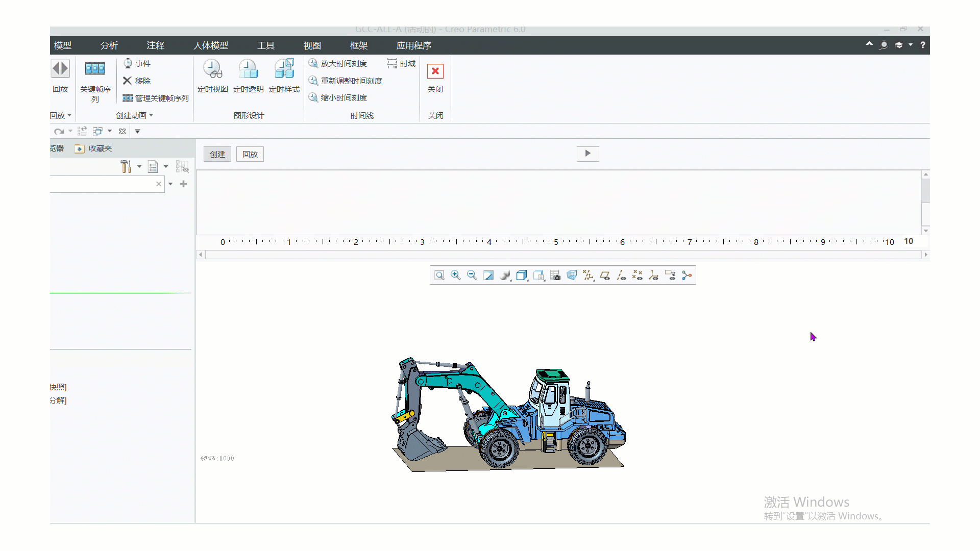Click the three-node connection icon in graphics toolbar
The width and height of the screenshot is (980, 551).
tap(687, 275)
